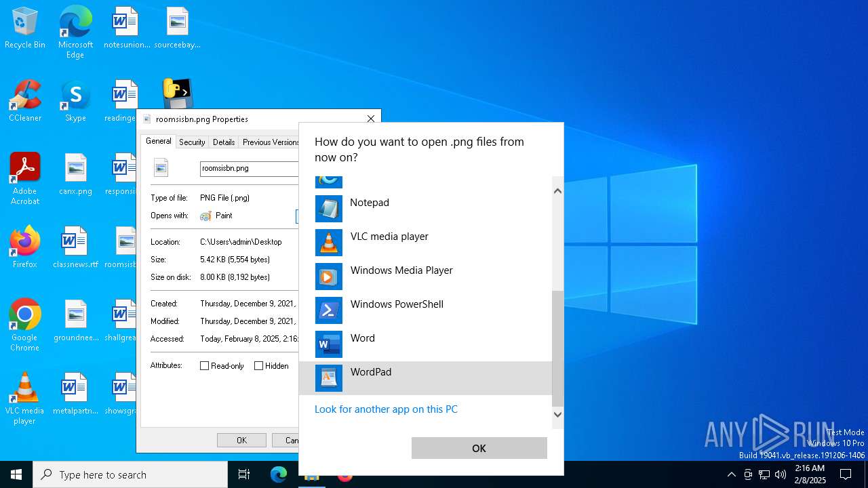Select the sourceebay image file icon
868x488 pixels.
177,29
